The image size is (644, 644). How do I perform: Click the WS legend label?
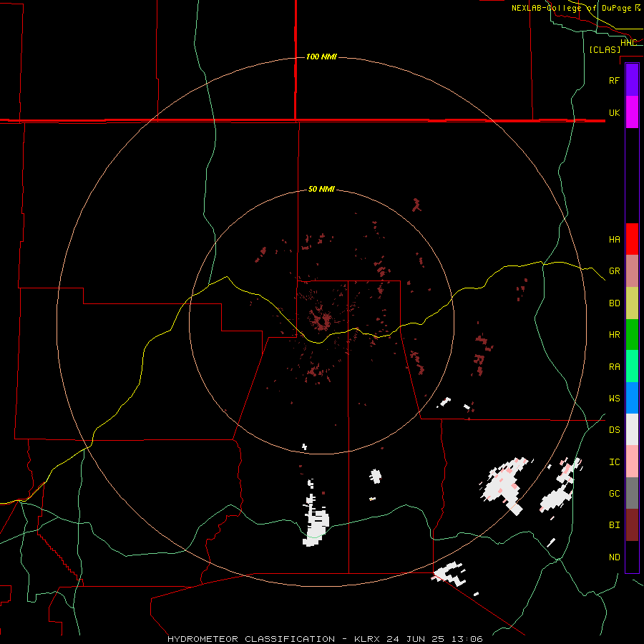tap(614, 399)
